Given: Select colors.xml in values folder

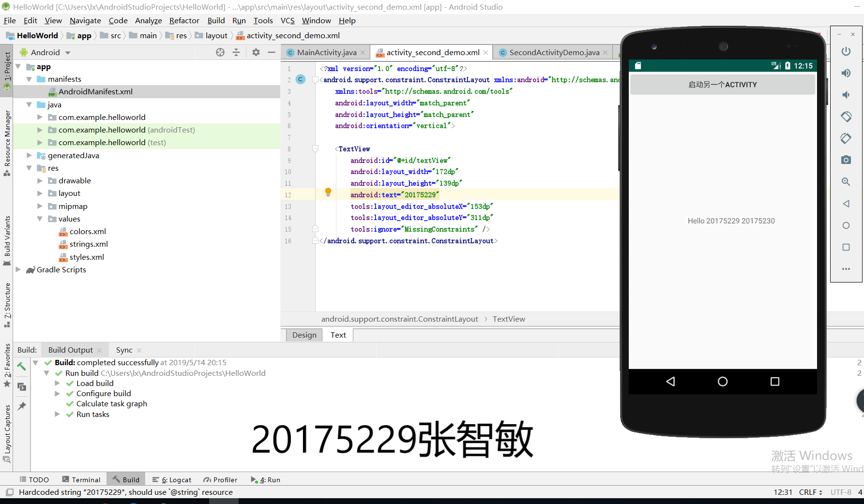Looking at the screenshot, I should point(88,231).
